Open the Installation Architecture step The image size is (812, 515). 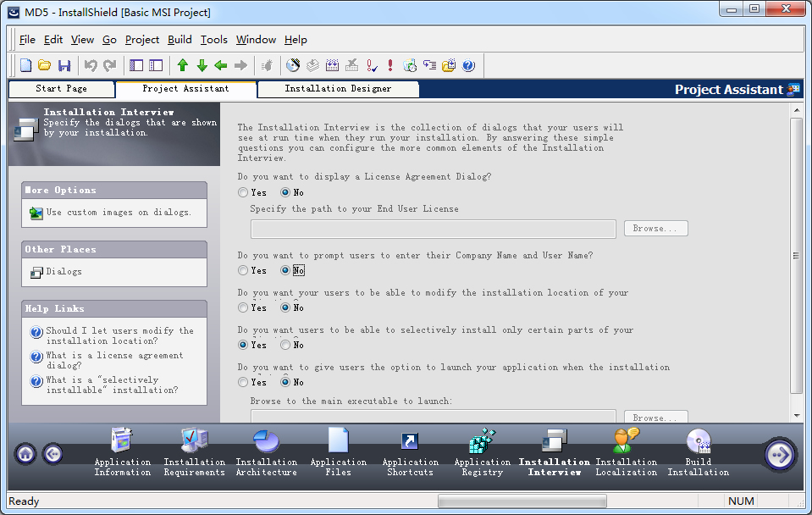266,451
